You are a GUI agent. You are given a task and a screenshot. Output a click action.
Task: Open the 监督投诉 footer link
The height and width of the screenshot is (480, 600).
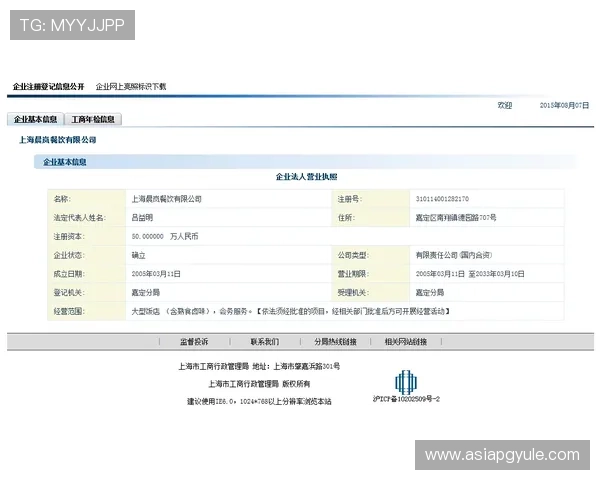(194, 342)
